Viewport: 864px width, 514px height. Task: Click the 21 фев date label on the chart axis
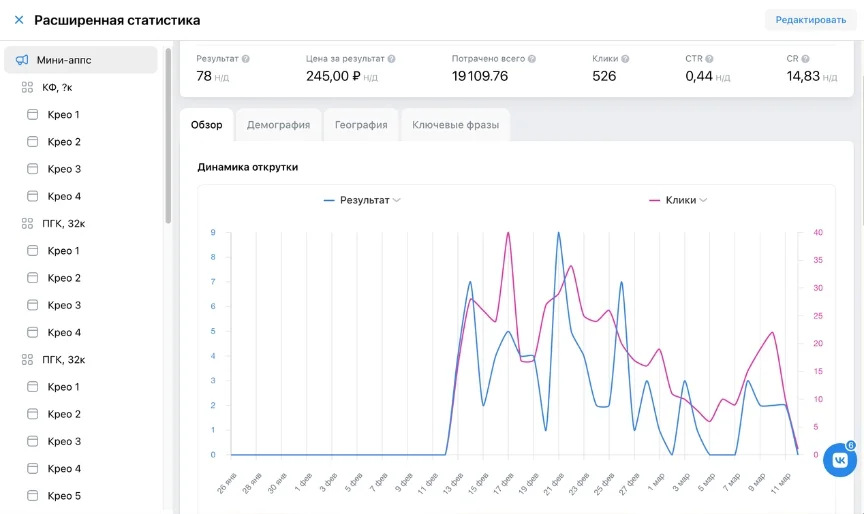coord(554,483)
